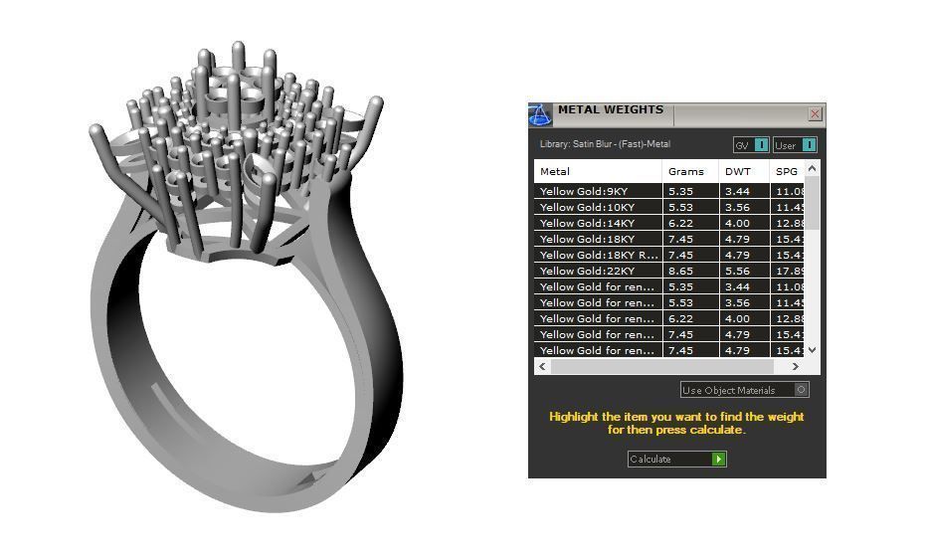This screenshot has width=926, height=560.
Task: Click the rendered ring model
Action: 245,278
